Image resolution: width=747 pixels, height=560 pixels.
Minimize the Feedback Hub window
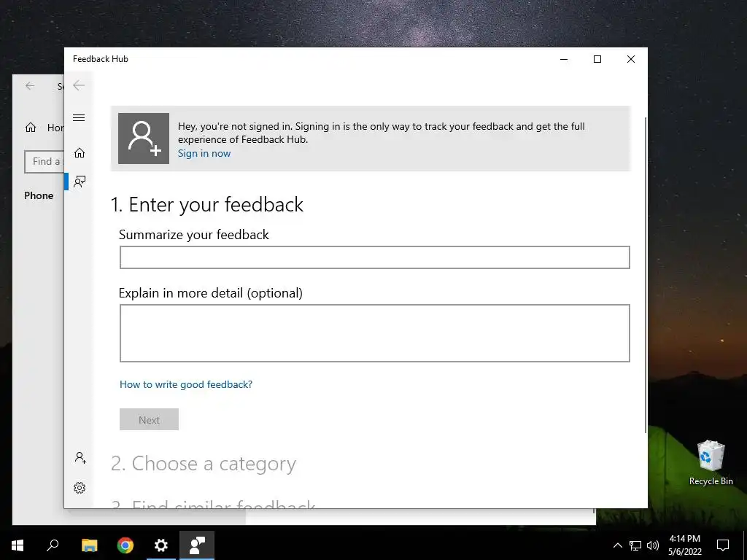(564, 59)
